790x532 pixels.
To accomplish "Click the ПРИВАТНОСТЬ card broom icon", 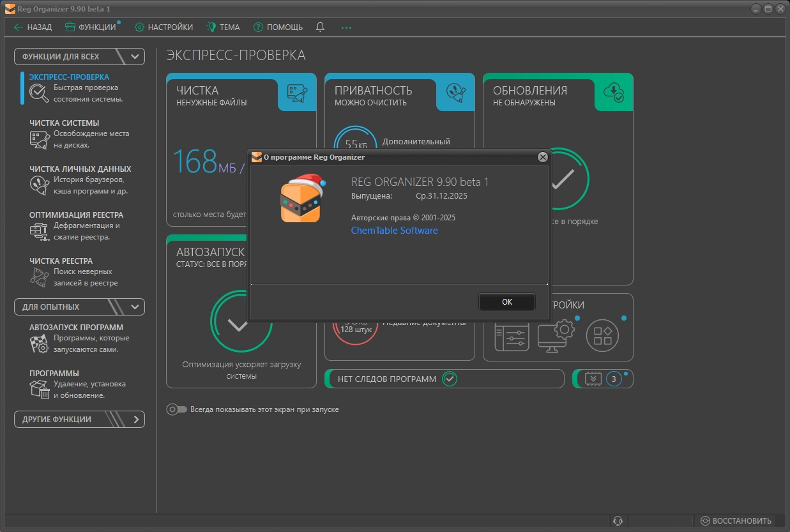I will click(x=455, y=94).
